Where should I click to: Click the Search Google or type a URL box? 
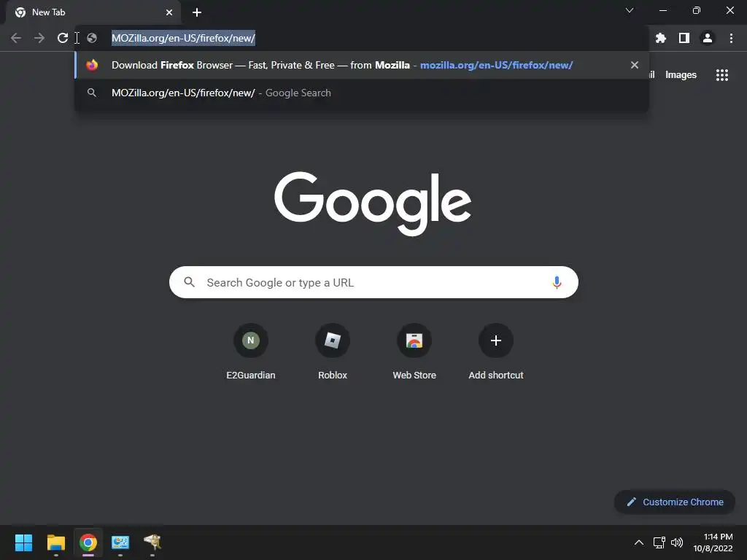pos(373,282)
